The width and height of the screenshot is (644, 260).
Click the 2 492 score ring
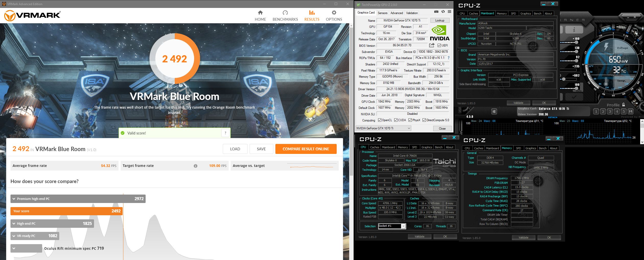pyautogui.click(x=175, y=59)
